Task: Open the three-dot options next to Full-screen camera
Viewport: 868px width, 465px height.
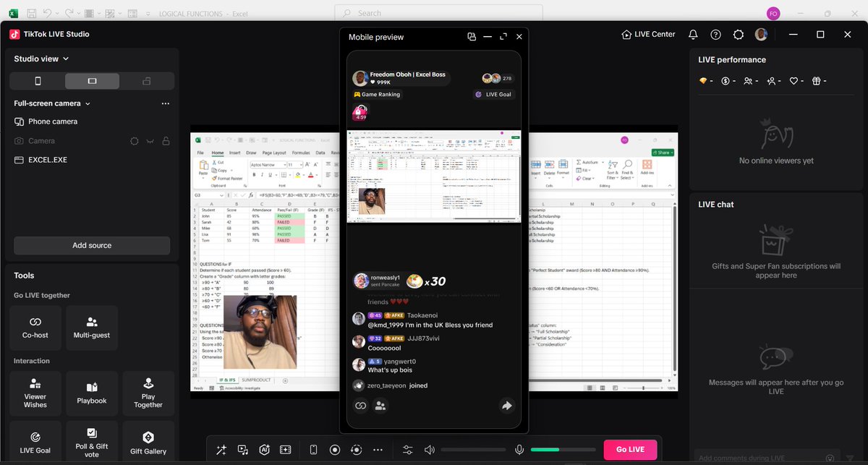Action: click(x=166, y=103)
